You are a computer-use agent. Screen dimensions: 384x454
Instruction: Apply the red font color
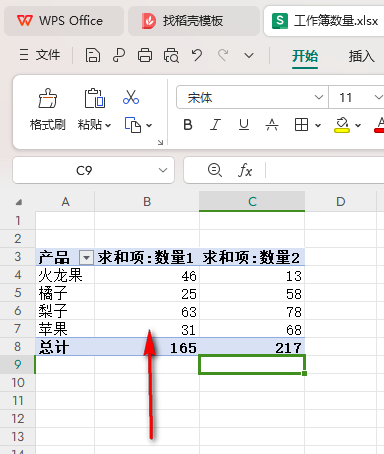[379, 125]
